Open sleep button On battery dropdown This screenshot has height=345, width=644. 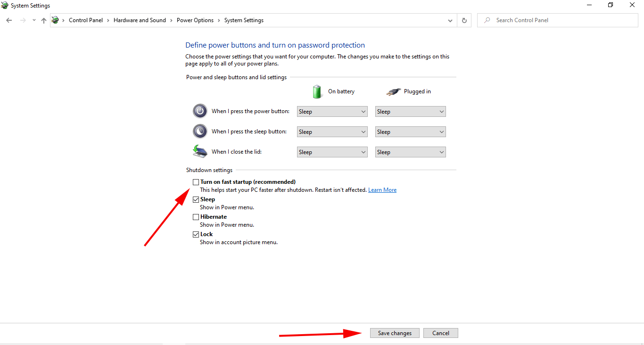[x=332, y=132]
